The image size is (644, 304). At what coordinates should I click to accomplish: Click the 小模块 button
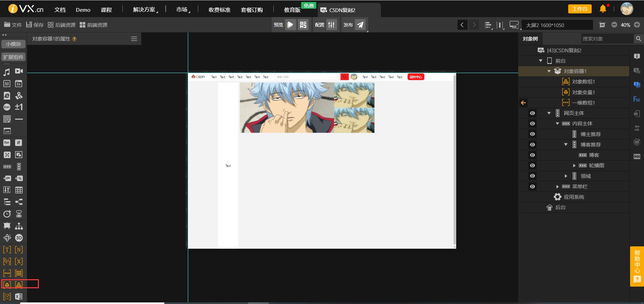click(13, 44)
